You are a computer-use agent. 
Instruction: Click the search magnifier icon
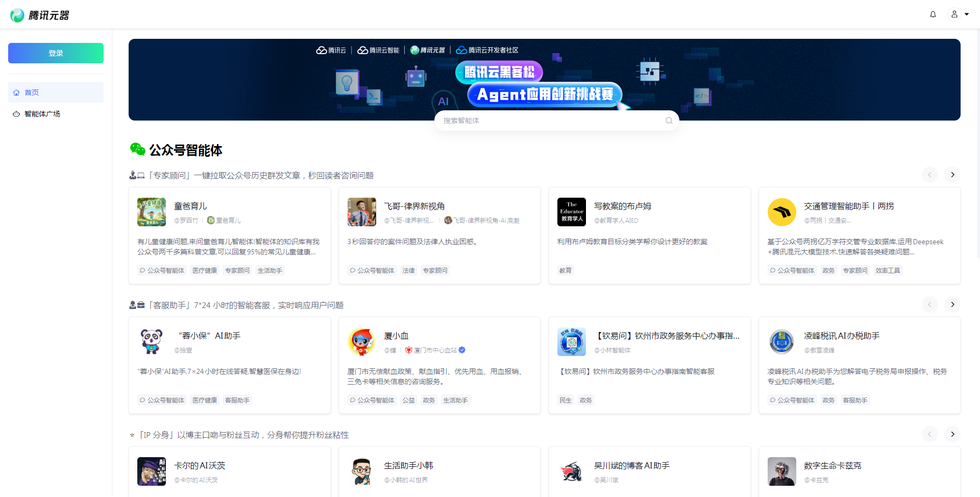coord(669,120)
